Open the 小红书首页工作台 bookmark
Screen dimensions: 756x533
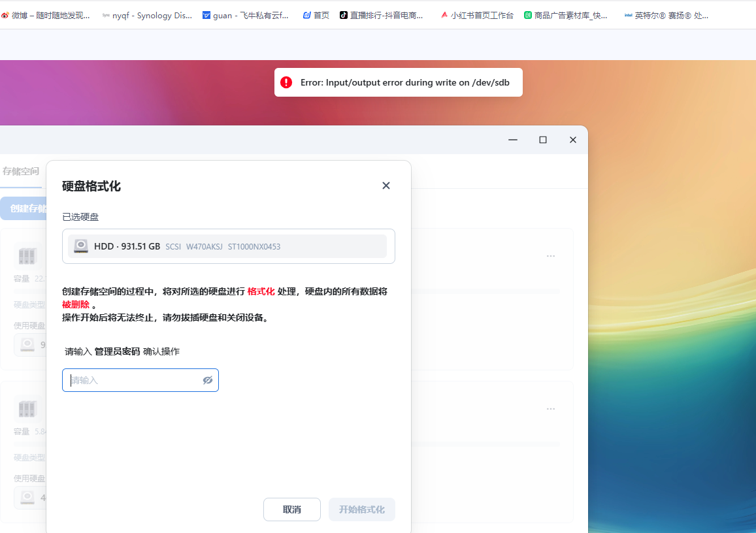[477, 16]
